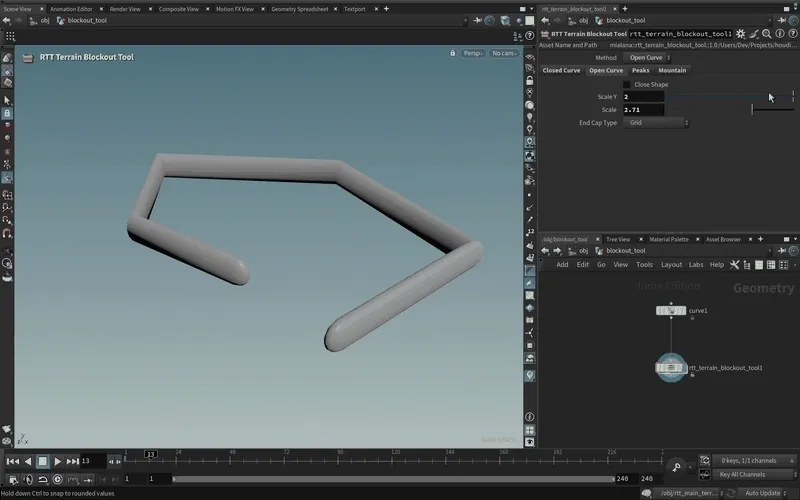Open the No cam camera menu

(504, 53)
